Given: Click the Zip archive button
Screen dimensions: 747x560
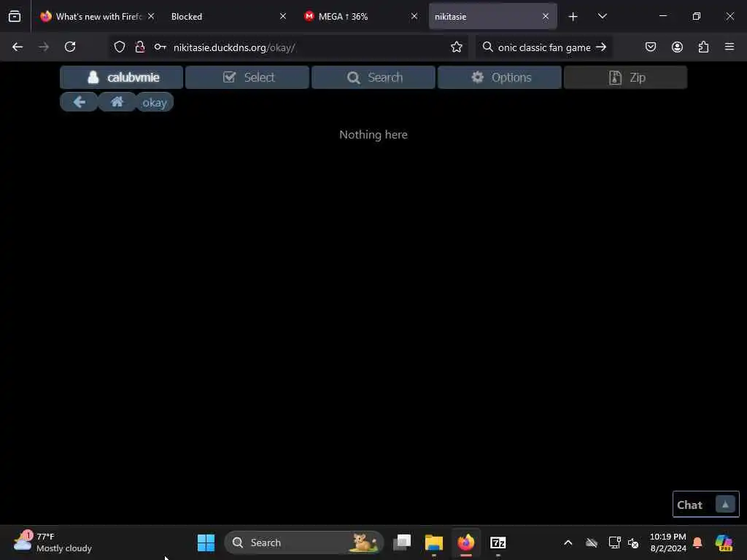Looking at the screenshot, I should pyautogui.click(x=625, y=77).
